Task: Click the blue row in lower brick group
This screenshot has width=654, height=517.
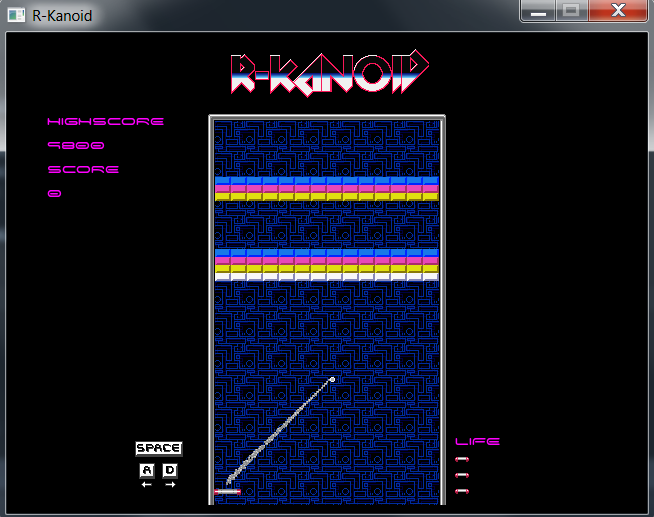Action: pyautogui.click(x=327, y=253)
